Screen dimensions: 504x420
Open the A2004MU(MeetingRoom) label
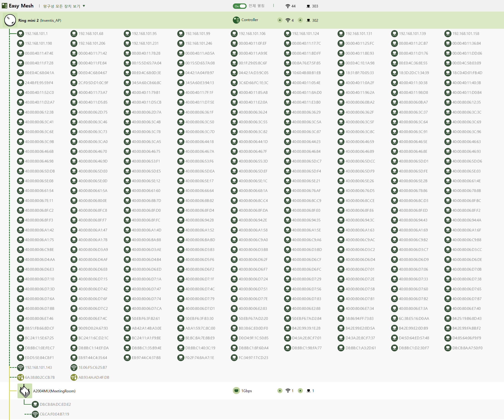coord(54,391)
